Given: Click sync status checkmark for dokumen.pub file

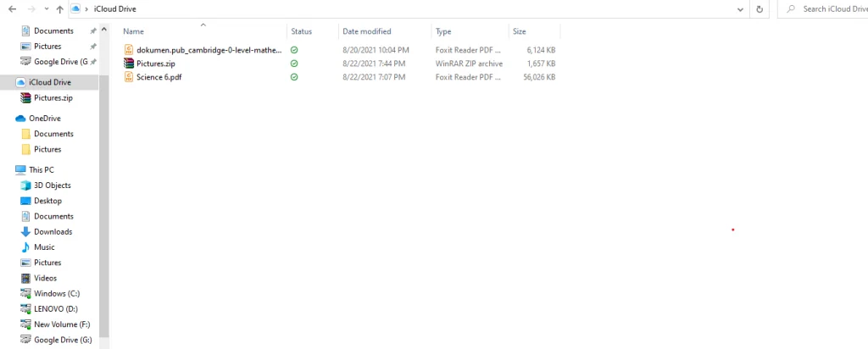Looking at the screenshot, I should tap(294, 50).
